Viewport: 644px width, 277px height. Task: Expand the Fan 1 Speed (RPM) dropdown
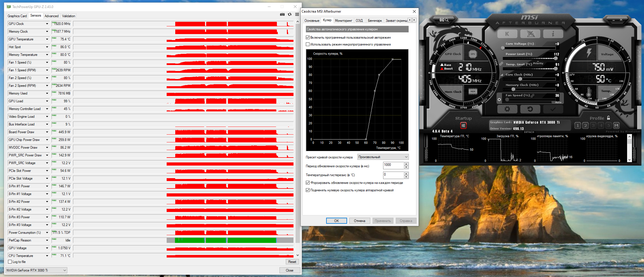point(47,70)
